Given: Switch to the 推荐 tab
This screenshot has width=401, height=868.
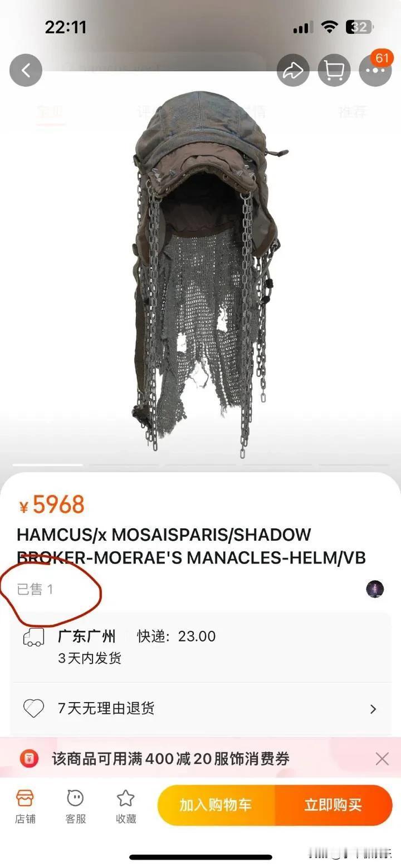Looking at the screenshot, I should click(353, 111).
